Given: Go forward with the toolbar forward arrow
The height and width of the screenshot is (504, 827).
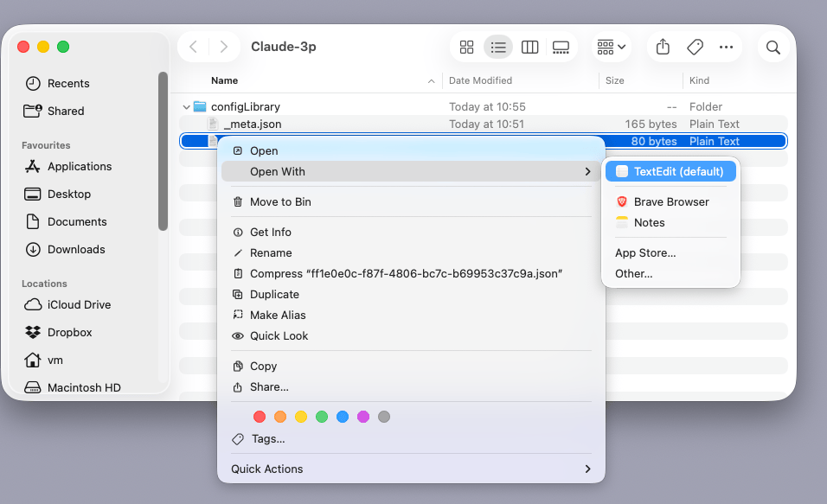Looking at the screenshot, I should pos(224,47).
